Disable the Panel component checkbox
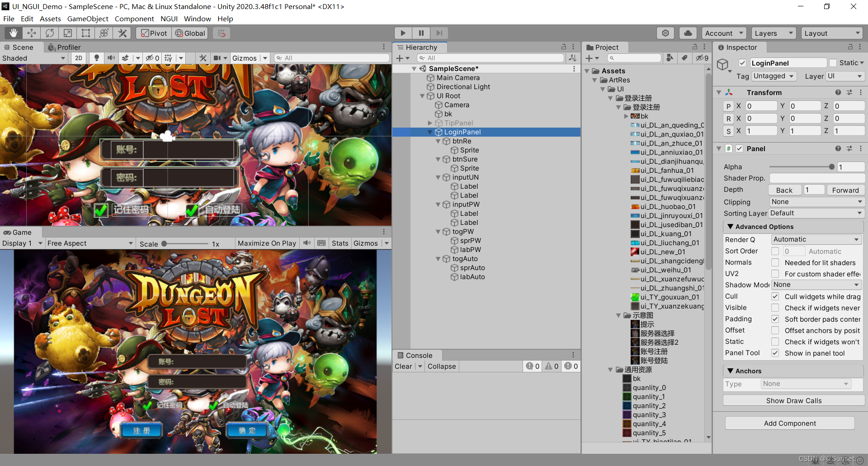The image size is (868, 466). [x=740, y=148]
